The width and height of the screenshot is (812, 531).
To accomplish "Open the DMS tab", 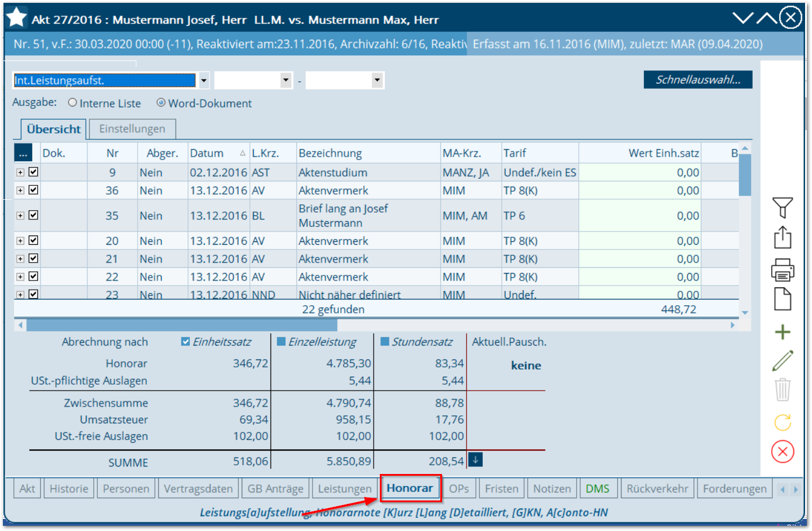I will [597, 488].
